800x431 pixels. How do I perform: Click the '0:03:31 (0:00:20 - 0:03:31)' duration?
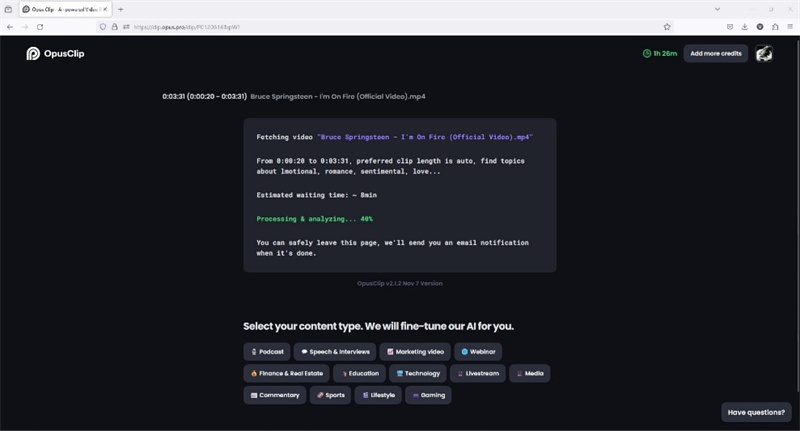[204, 96]
